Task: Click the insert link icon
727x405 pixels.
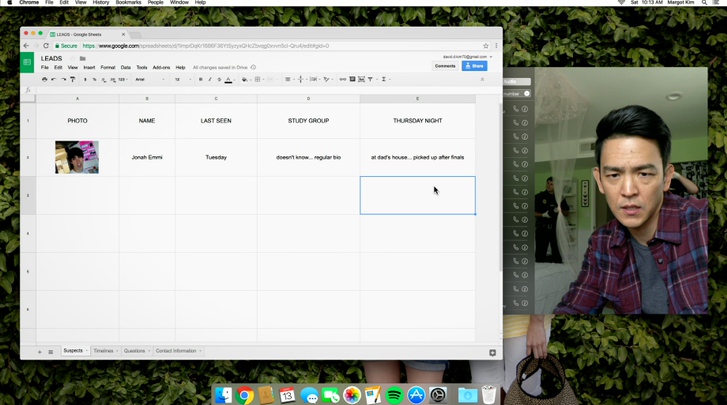Action: 343,79
